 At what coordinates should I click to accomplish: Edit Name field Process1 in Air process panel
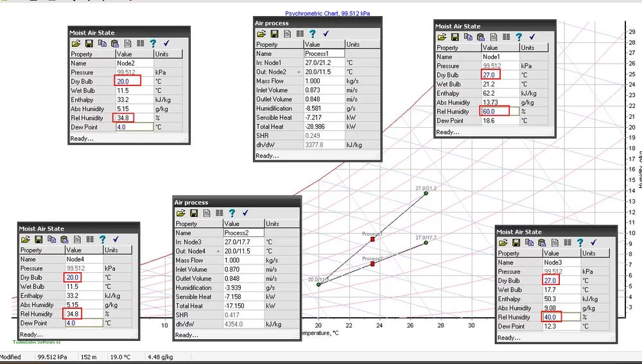point(324,53)
